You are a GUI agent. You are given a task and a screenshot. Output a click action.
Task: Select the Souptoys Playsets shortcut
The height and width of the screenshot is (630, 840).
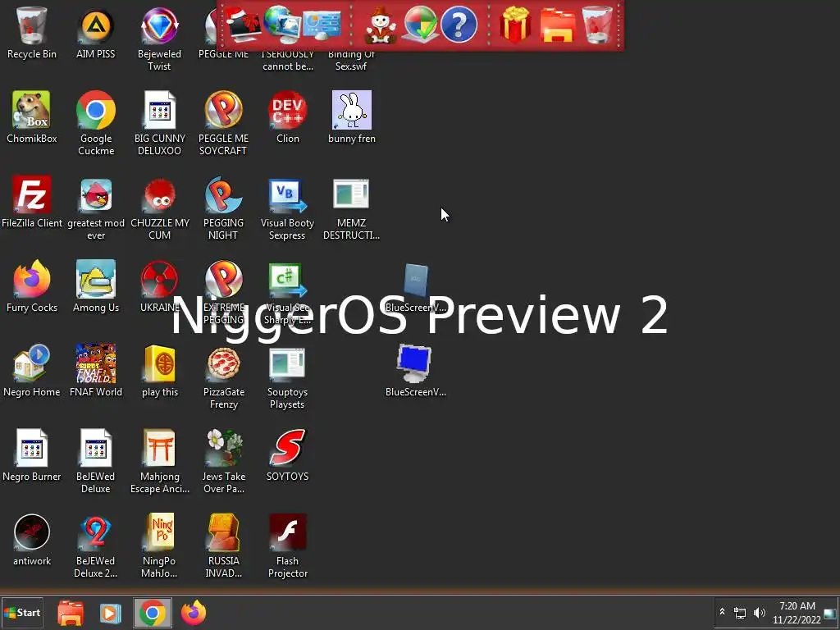pos(287,377)
